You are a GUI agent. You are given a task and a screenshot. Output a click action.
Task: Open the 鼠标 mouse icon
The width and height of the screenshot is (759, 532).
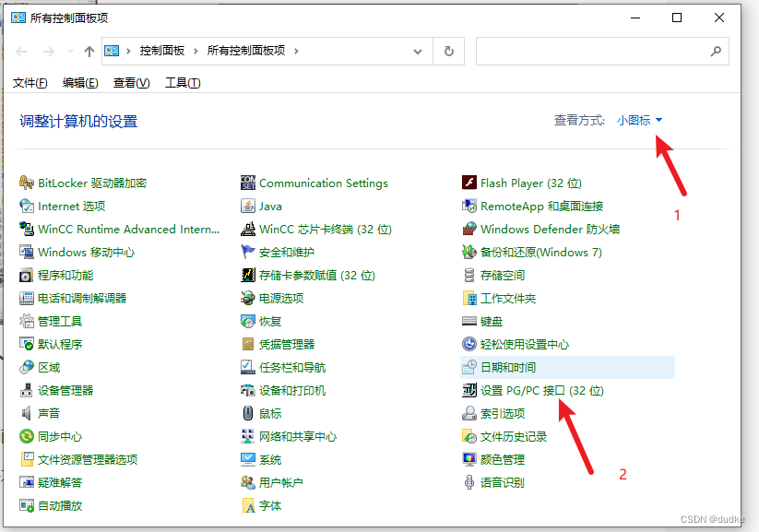click(x=248, y=413)
